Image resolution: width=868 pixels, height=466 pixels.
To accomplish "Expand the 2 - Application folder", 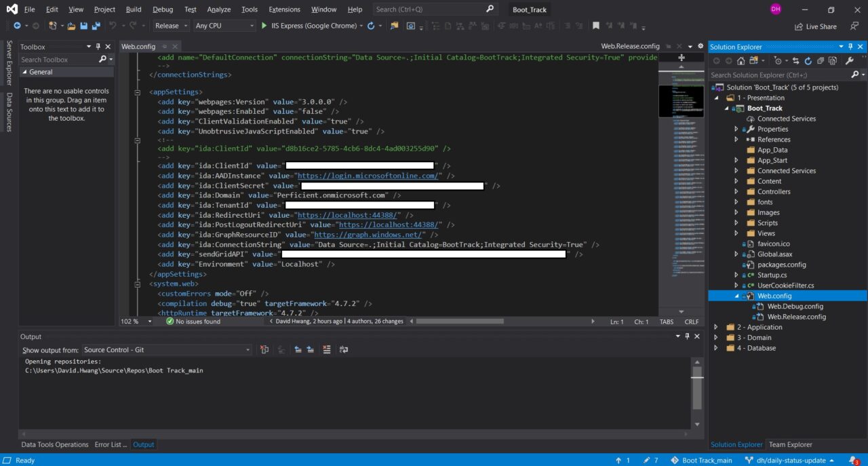I will click(716, 326).
